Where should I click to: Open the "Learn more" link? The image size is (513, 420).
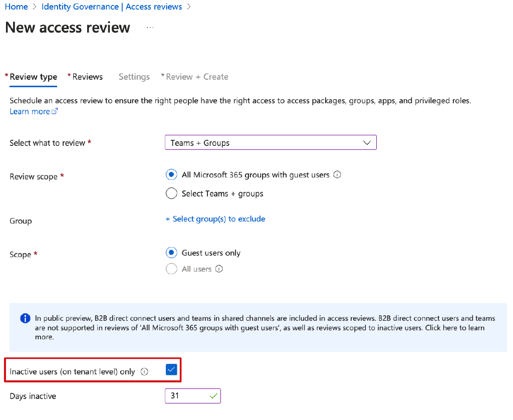click(x=30, y=111)
